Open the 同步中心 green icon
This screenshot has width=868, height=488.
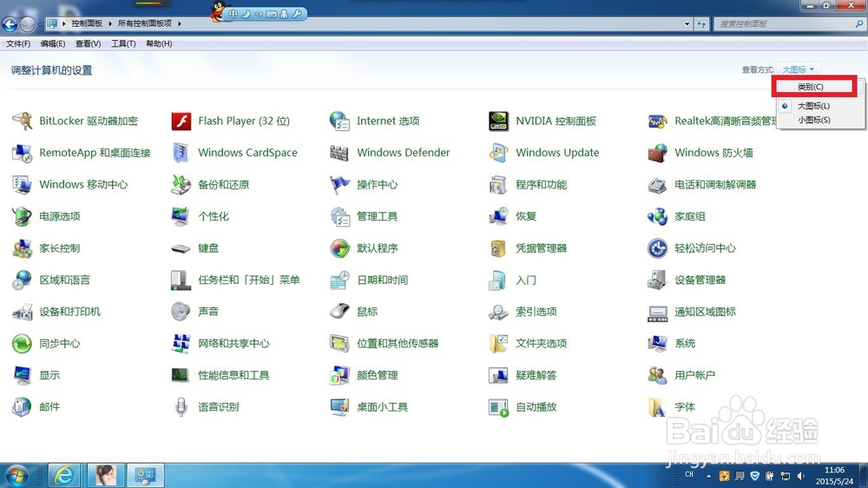click(23, 344)
